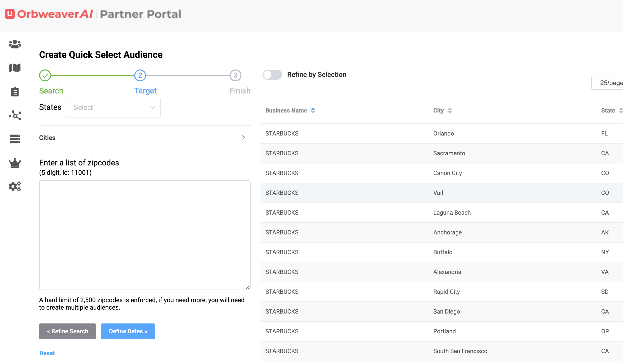This screenshot has height=364, width=623.
Task: Open the crown icon in sidebar
Action: pyautogui.click(x=15, y=163)
